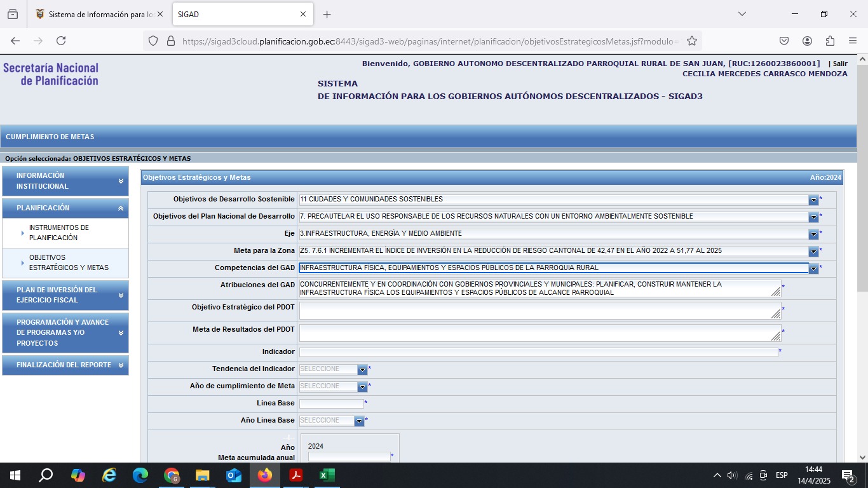The width and height of the screenshot is (868, 488).
Task: Click the Salir logout link
Action: [840, 64]
